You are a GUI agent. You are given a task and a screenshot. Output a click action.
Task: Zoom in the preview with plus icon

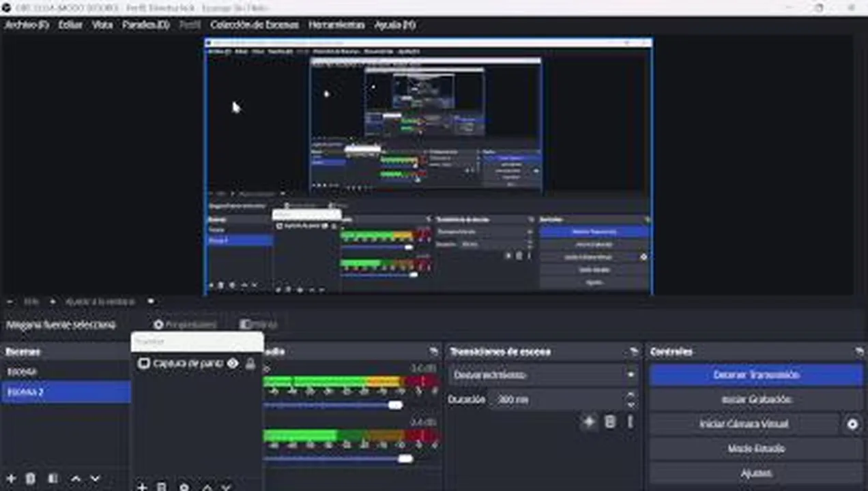[53, 301]
